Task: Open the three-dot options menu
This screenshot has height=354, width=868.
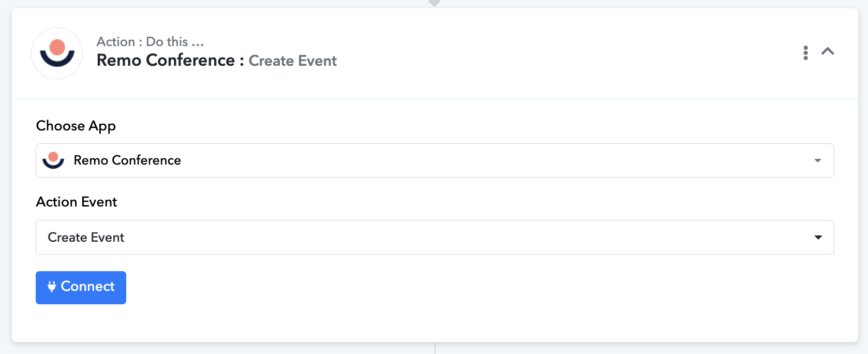Action: click(x=805, y=53)
